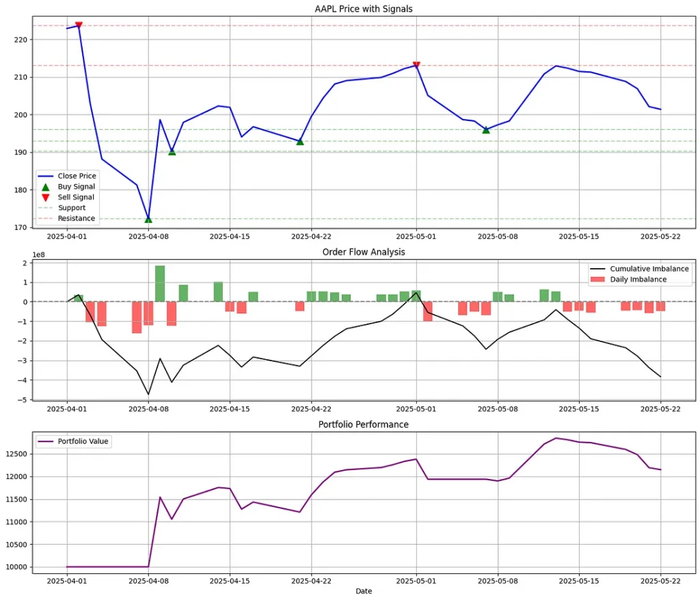The height and width of the screenshot is (600, 700).
Task: Click the '10000' y-axis tick on portfolio chart
Action: point(16,567)
